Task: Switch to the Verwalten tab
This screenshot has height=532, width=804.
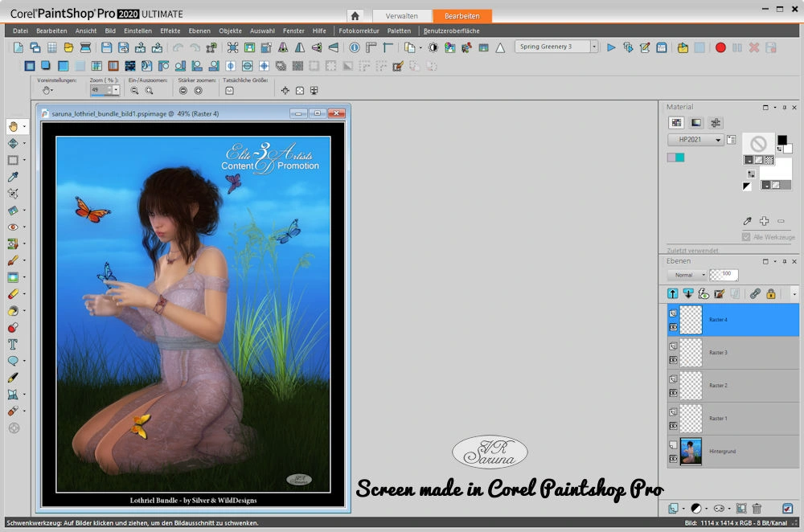Action: pos(401,16)
